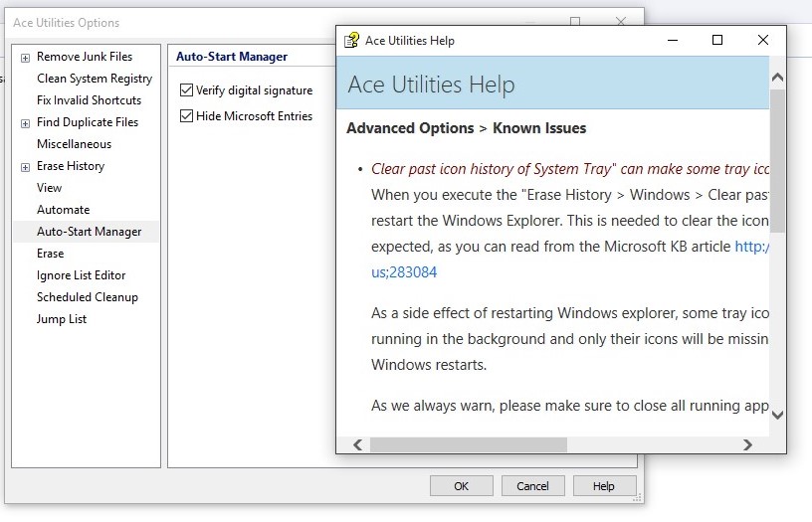
Task: Select Ignore List Editor in sidebar
Action: 82,275
